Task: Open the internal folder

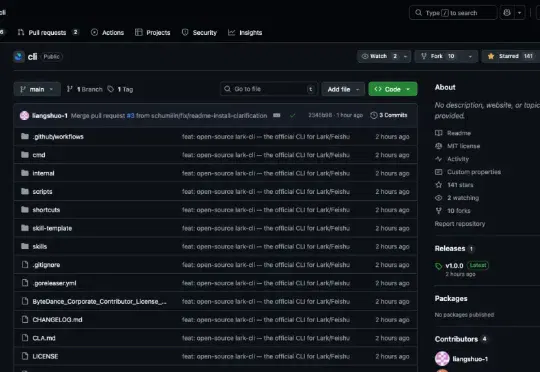Action: click(x=43, y=173)
